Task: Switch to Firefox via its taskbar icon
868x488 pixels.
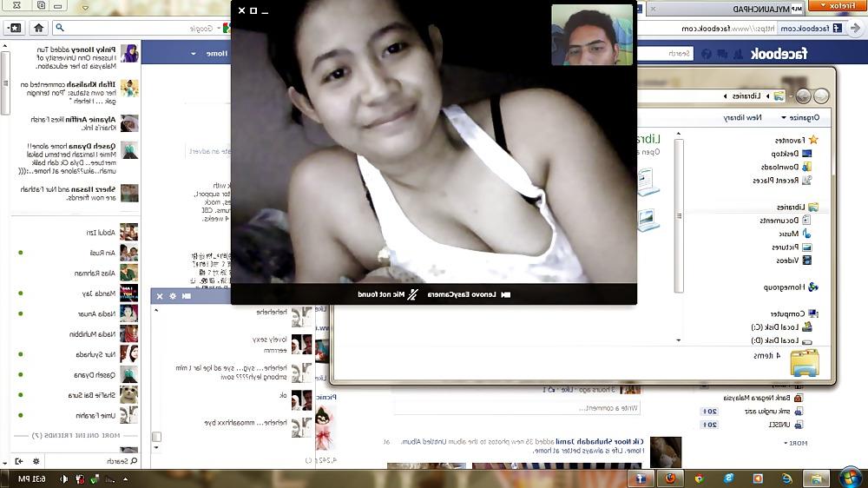Action: point(670,478)
